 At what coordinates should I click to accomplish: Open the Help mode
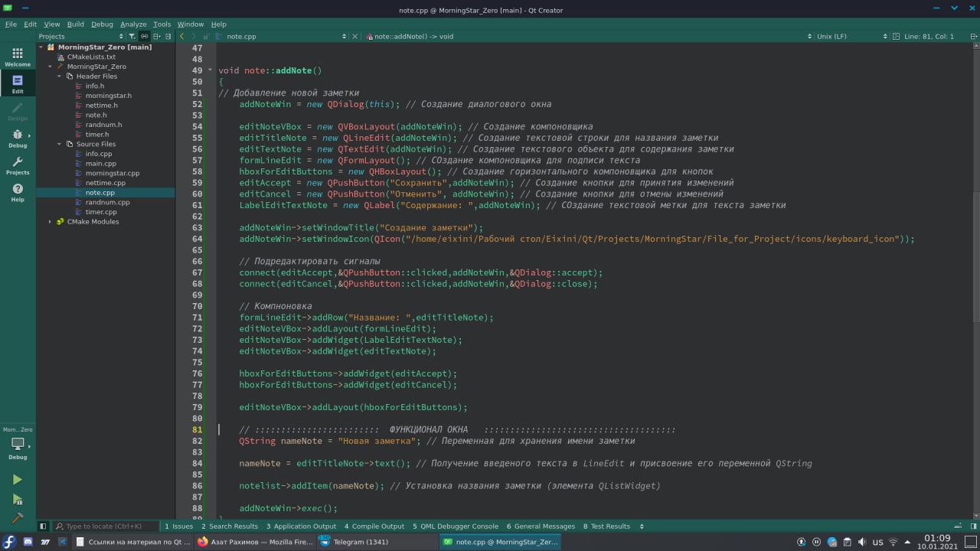click(18, 192)
